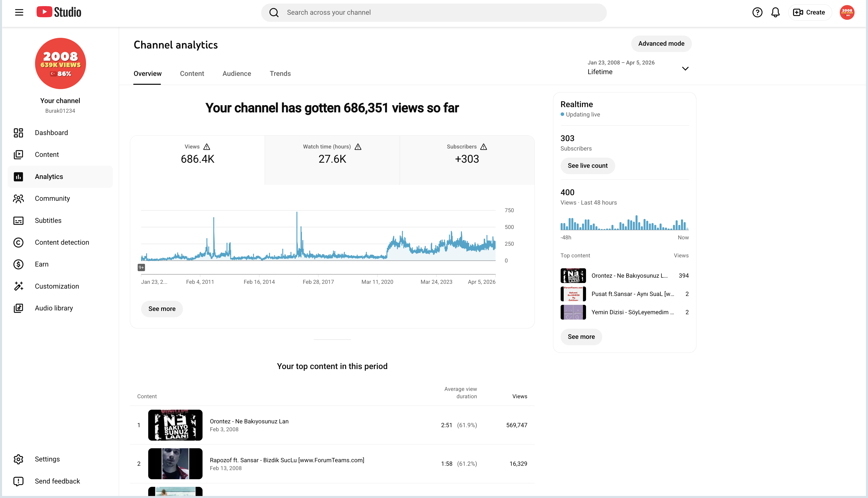The width and height of the screenshot is (868, 498).
Task: Click the Community people icon
Action: (x=19, y=199)
